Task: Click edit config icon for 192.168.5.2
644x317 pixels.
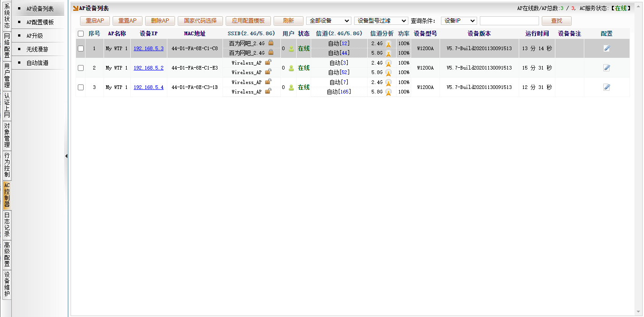Action: coord(606,68)
